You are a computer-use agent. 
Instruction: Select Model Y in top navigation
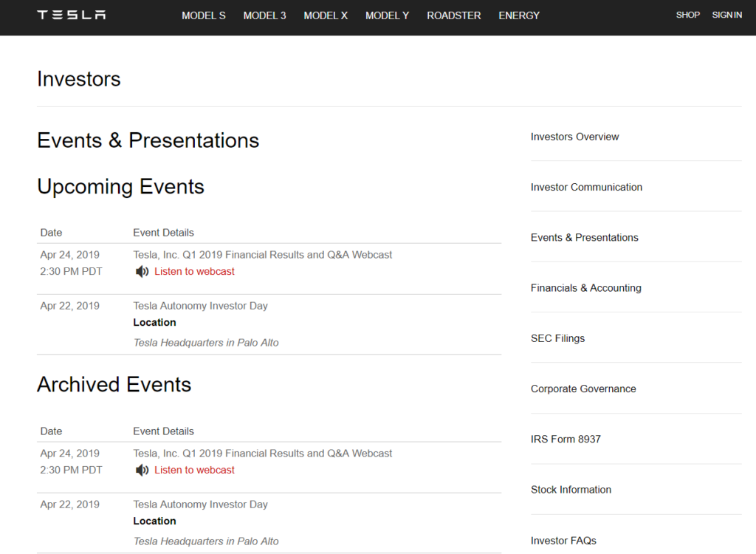[387, 16]
